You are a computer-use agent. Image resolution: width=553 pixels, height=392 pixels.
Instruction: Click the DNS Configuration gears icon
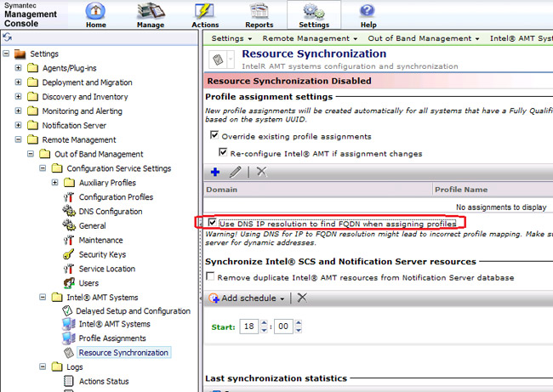(x=69, y=211)
